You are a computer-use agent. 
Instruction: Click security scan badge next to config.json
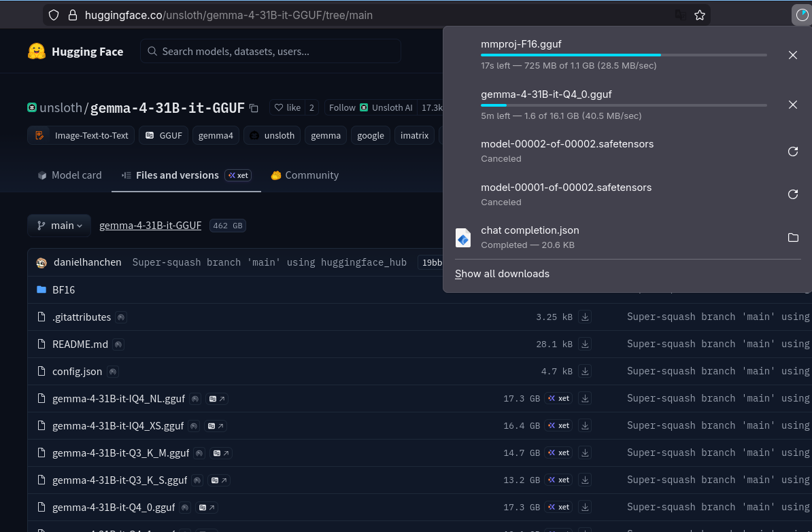click(112, 372)
